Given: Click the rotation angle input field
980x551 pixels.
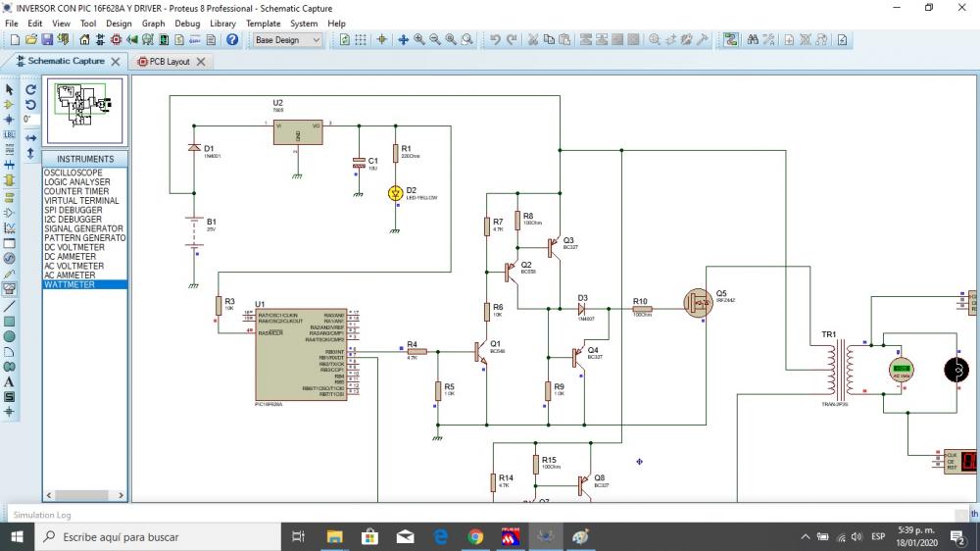Looking at the screenshot, I should [x=30, y=119].
